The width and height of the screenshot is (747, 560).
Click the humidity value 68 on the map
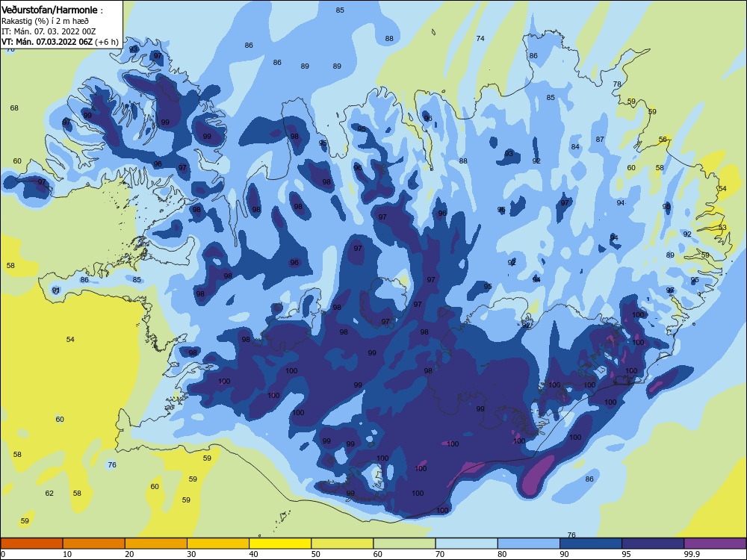(14, 108)
